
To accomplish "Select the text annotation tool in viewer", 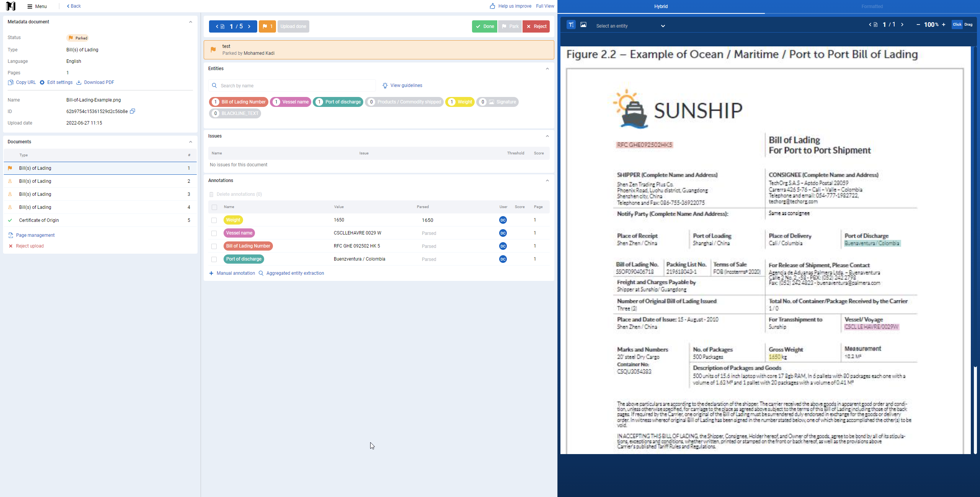I will (x=571, y=25).
